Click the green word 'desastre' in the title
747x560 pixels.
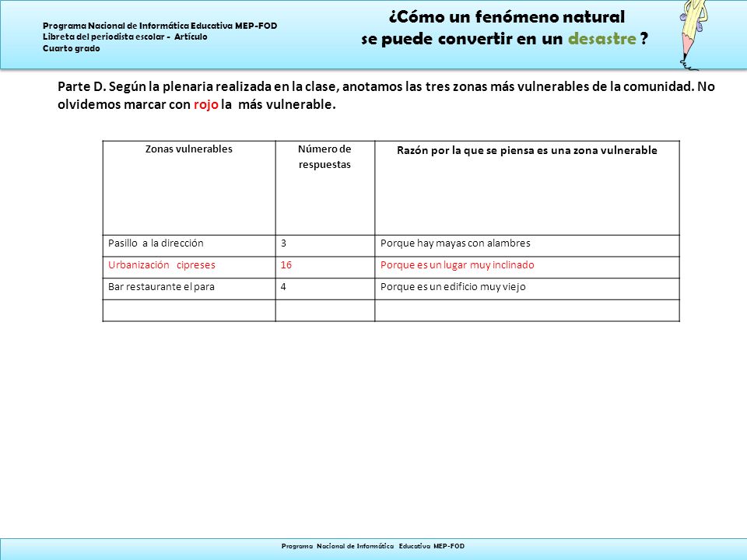tap(601, 39)
